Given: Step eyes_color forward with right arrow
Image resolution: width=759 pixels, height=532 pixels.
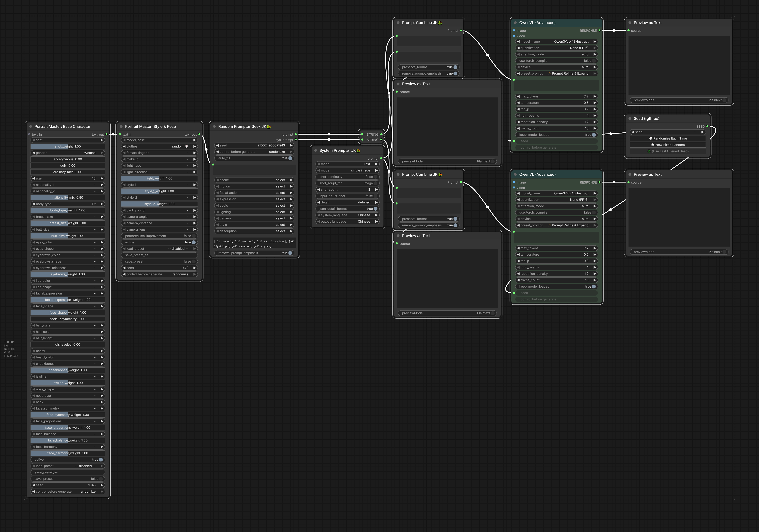Looking at the screenshot, I should click(x=102, y=242).
